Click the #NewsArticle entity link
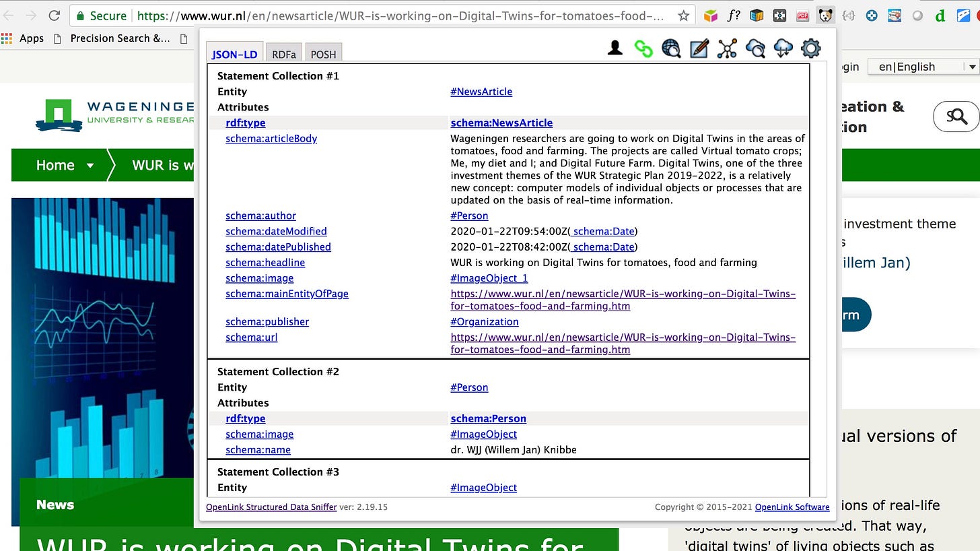Image resolution: width=980 pixels, height=551 pixels. click(481, 92)
